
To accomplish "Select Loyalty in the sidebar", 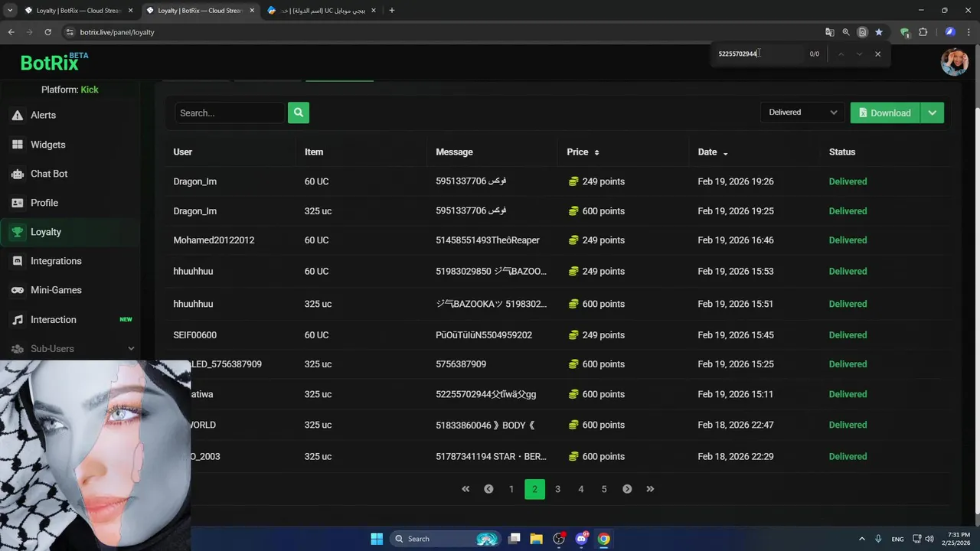I will pyautogui.click(x=70, y=232).
